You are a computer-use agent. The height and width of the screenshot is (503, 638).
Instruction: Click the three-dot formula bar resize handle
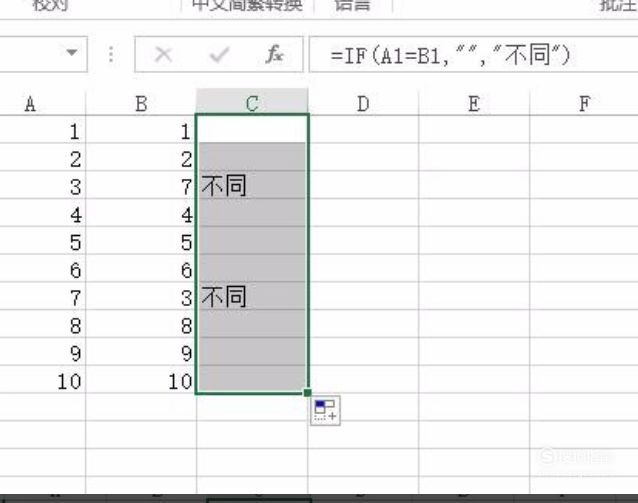click(111, 55)
